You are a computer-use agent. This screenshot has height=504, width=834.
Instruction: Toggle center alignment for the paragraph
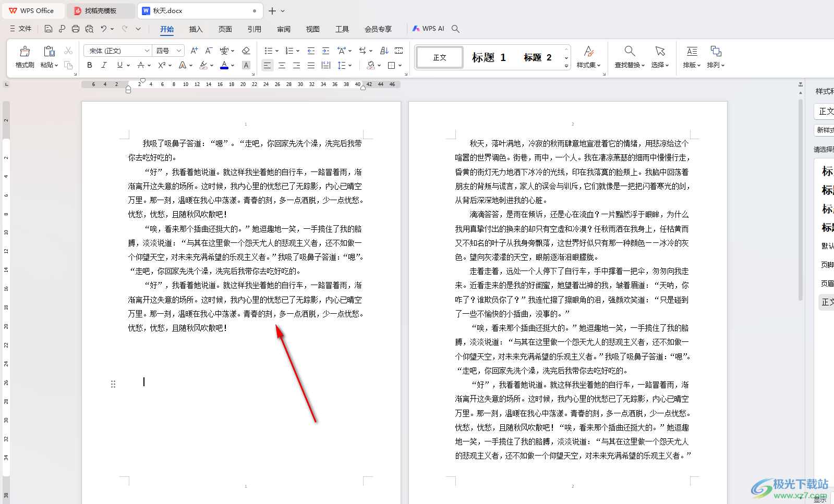click(282, 65)
